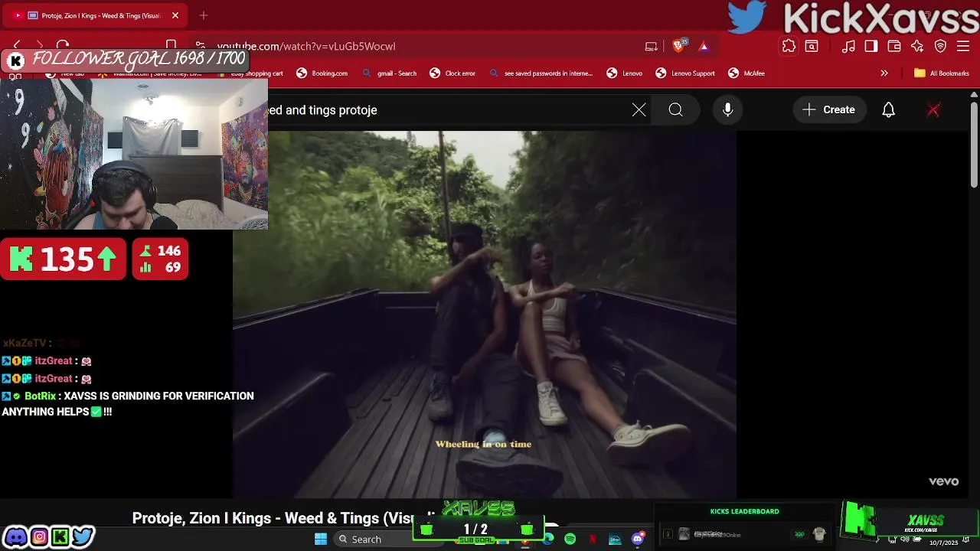The height and width of the screenshot is (551, 980).
Task: Start YouTube voice search with microphone
Action: [x=728, y=110]
